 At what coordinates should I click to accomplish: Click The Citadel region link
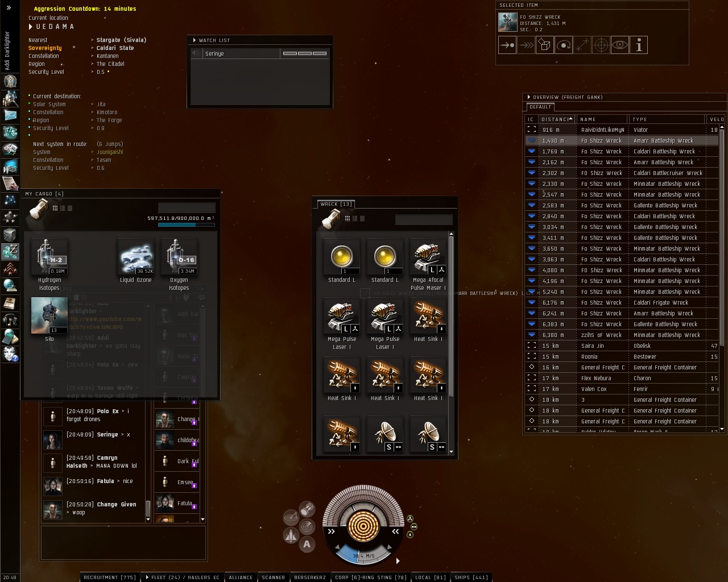(110, 64)
